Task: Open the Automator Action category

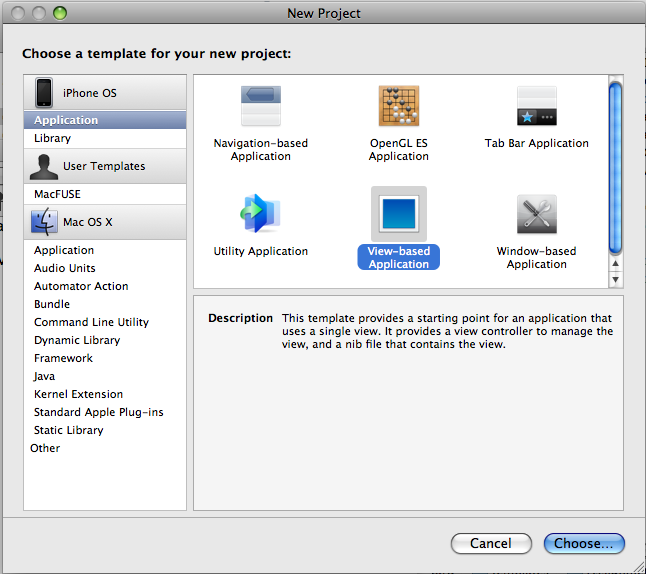Action: (105, 286)
